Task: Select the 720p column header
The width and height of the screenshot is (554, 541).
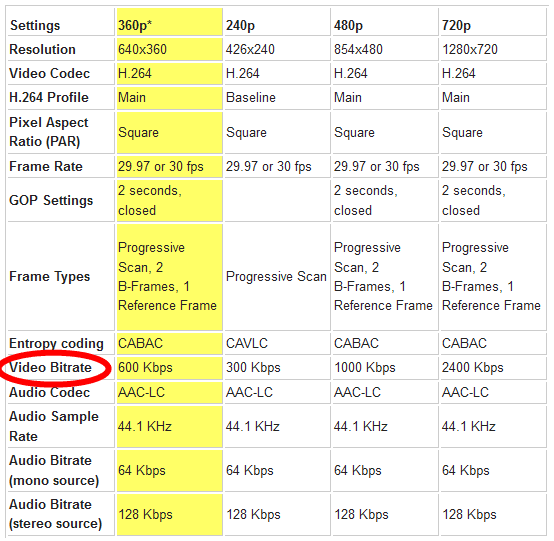Action: click(493, 22)
